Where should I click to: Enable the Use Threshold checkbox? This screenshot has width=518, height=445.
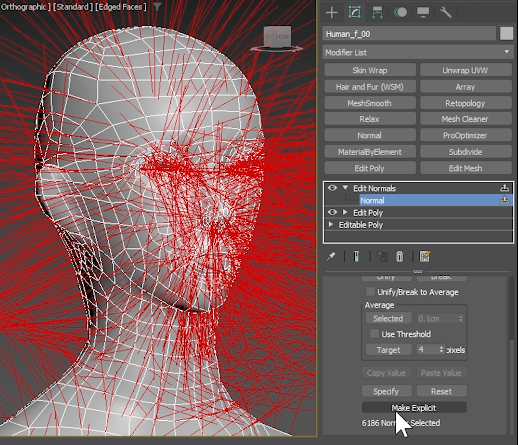coord(374,334)
